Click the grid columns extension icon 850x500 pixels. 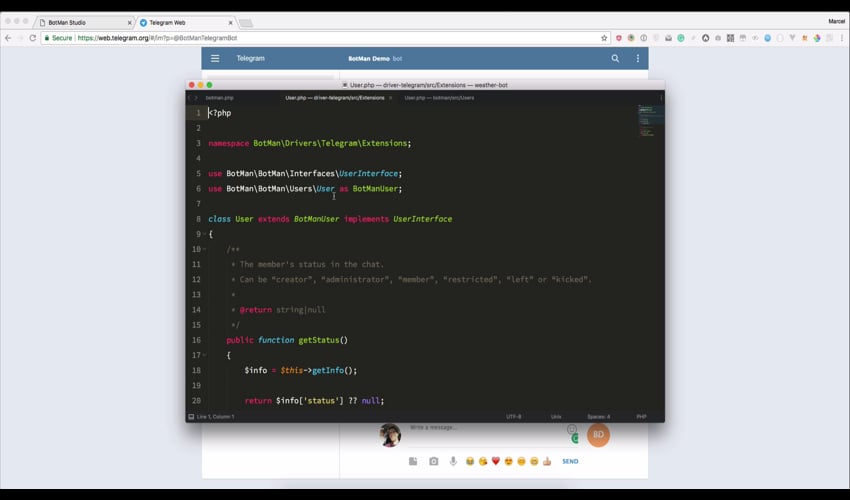[x=730, y=38]
